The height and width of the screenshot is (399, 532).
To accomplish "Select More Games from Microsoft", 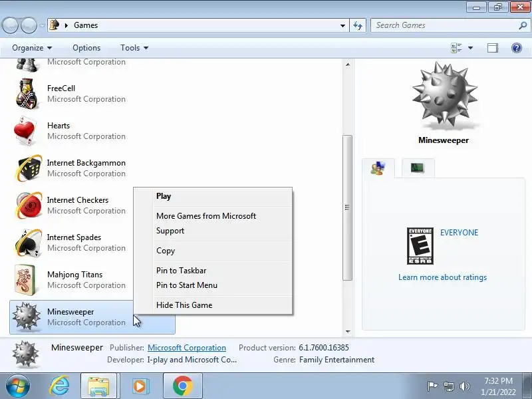I will coord(213,215).
